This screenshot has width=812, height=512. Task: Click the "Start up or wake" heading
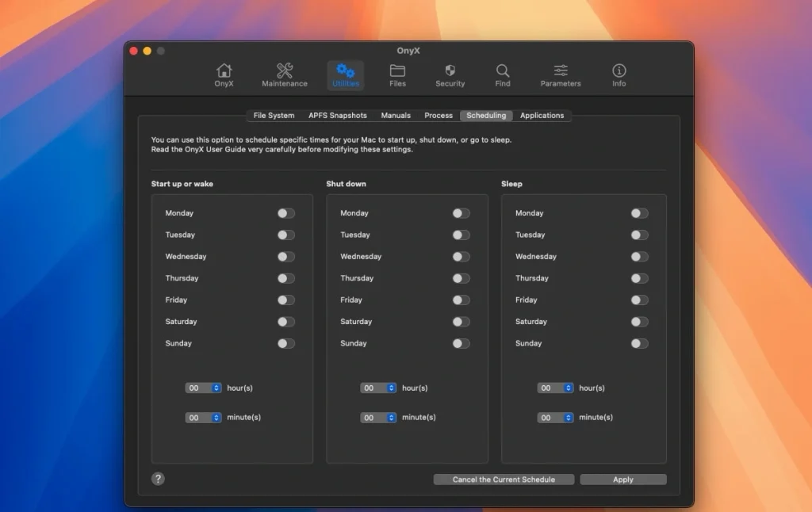(182, 184)
